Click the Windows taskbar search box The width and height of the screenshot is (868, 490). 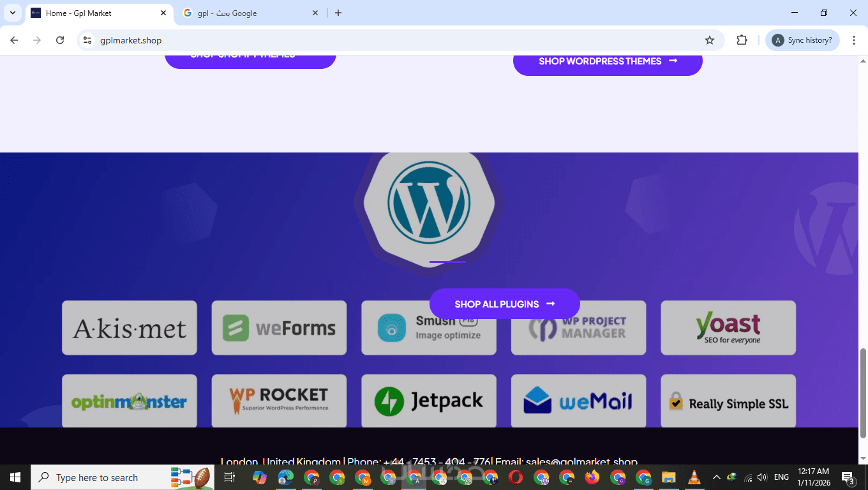123,477
